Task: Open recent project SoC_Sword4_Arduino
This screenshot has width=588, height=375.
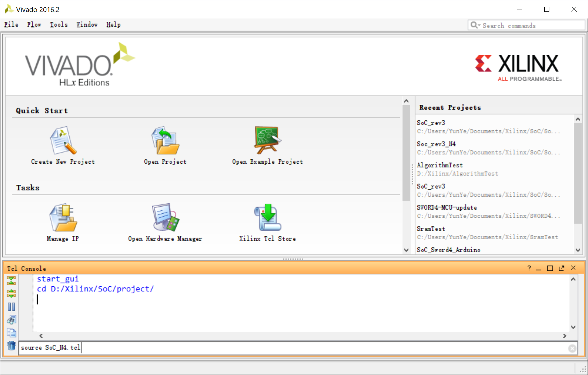Action: 449,250
